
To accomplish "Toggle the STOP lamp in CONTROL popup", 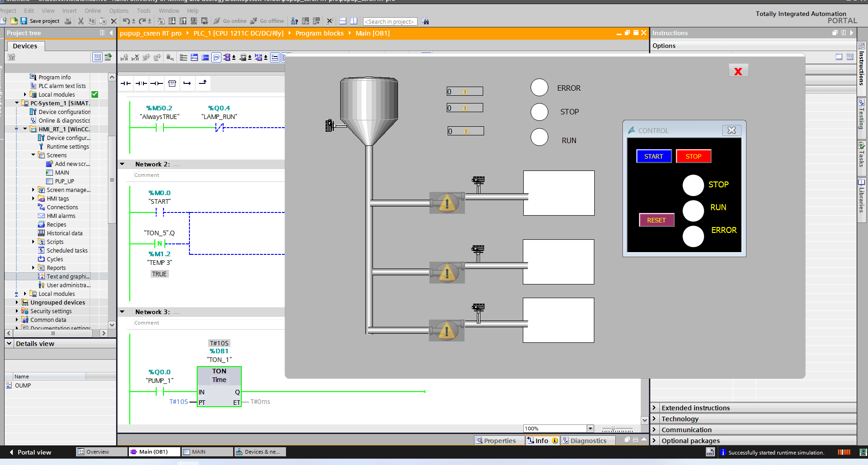I will click(x=693, y=185).
